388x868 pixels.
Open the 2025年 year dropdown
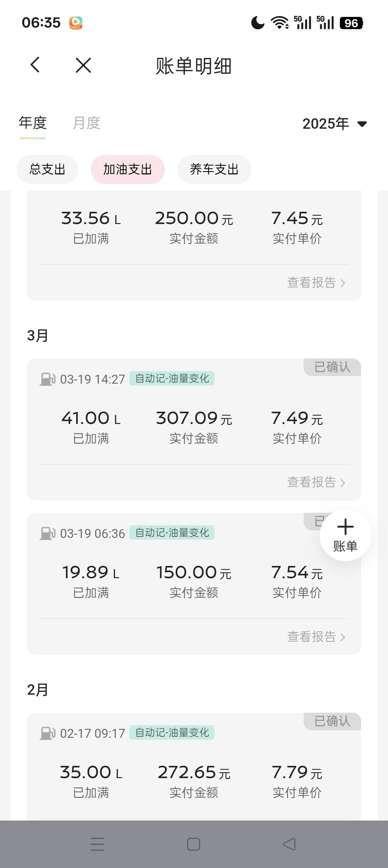tap(334, 124)
